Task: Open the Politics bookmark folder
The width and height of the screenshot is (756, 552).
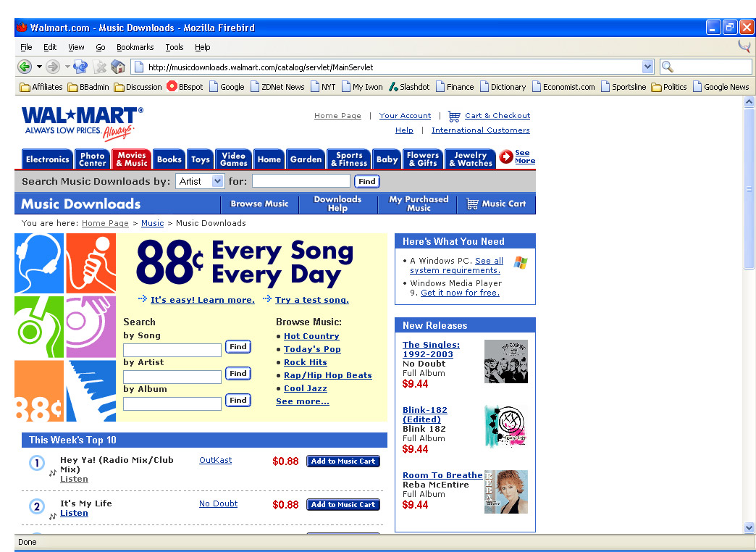Action: coord(668,87)
